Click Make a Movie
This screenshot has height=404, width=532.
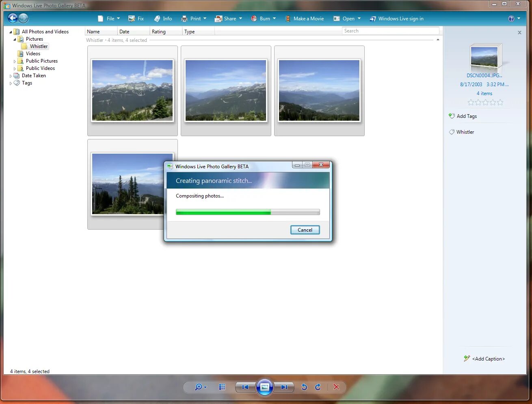click(x=304, y=19)
